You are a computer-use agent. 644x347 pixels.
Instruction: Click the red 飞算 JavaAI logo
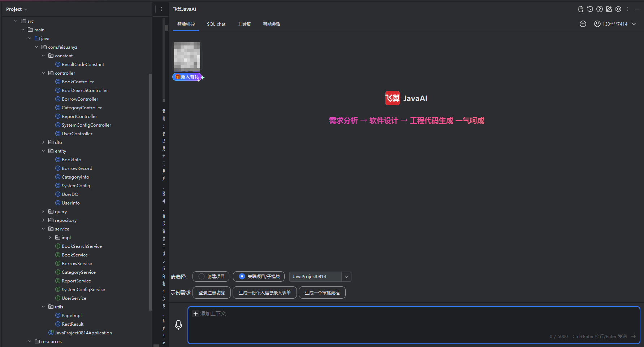[x=392, y=98]
